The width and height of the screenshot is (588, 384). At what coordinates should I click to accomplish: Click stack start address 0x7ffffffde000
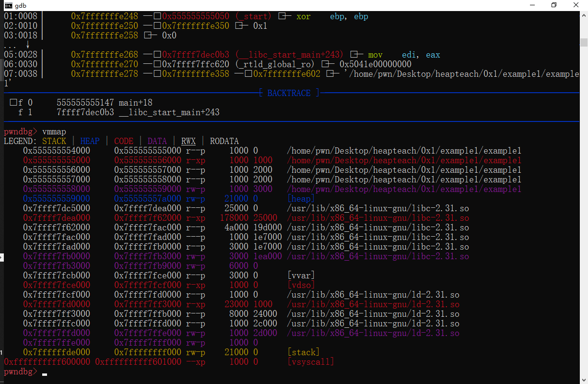(57, 352)
